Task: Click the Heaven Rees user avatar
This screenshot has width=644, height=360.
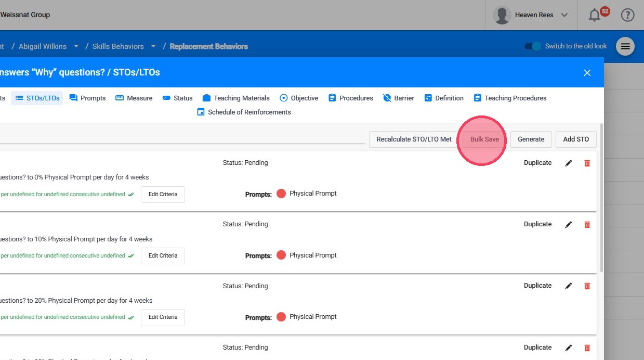Action: [x=502, y=15]
